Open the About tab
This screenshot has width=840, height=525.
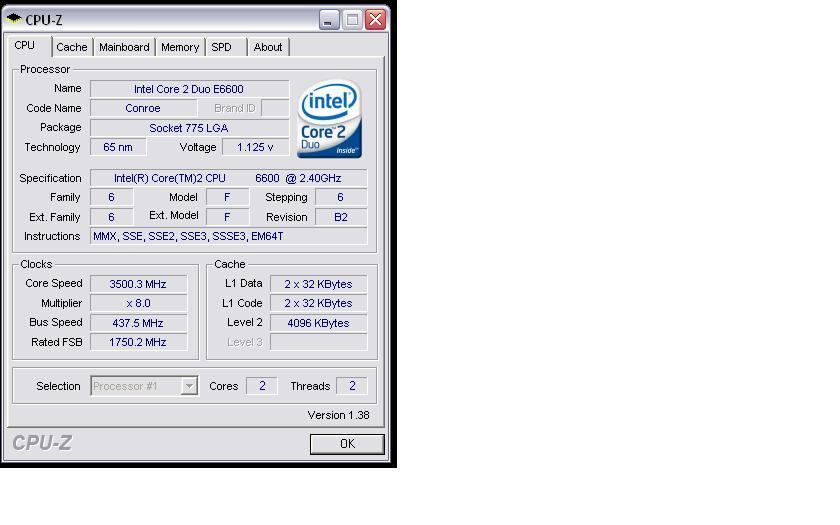[x=268, y=47]
